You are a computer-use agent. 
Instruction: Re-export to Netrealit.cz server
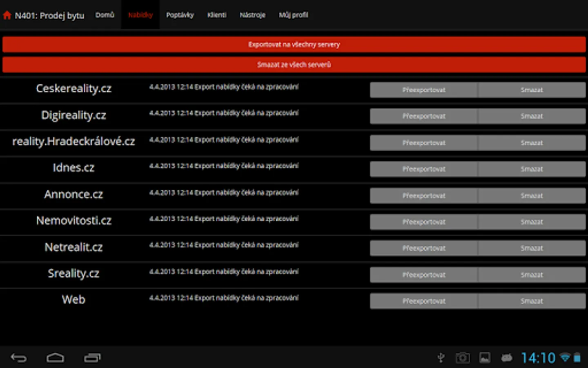coord(424,248)
